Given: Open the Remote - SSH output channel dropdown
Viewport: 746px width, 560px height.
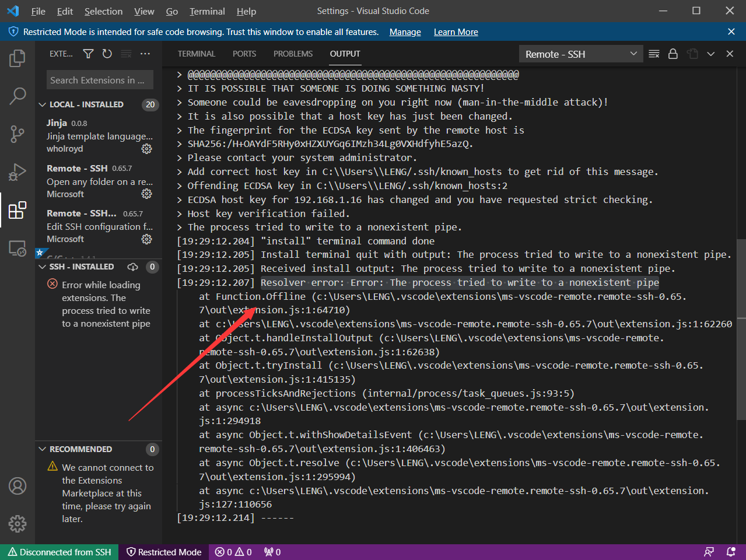Looking at the screenshot, I should tap(580, 53).
